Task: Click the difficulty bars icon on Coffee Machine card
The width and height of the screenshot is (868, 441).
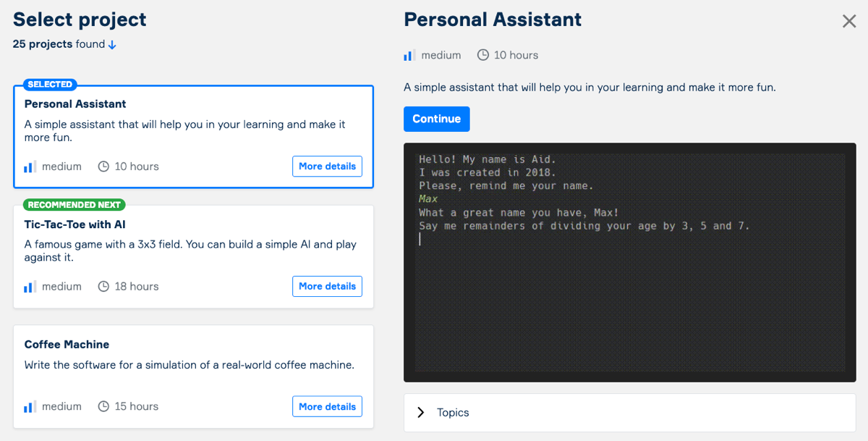Action: [30, 407]
